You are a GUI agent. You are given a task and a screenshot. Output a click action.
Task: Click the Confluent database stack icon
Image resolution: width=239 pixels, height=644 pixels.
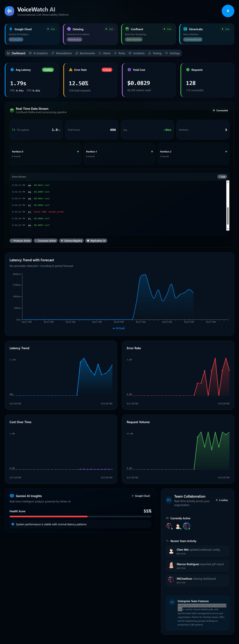point(127,29)
